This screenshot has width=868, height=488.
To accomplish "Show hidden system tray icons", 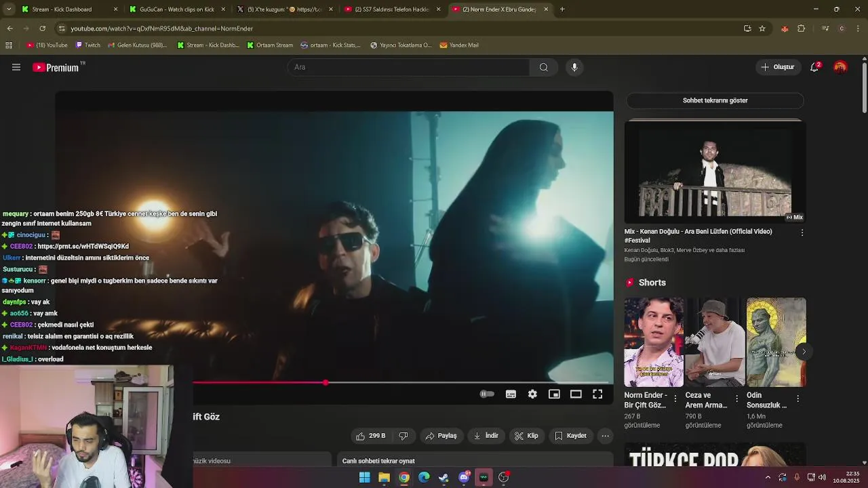I will [x=768, y=477].
